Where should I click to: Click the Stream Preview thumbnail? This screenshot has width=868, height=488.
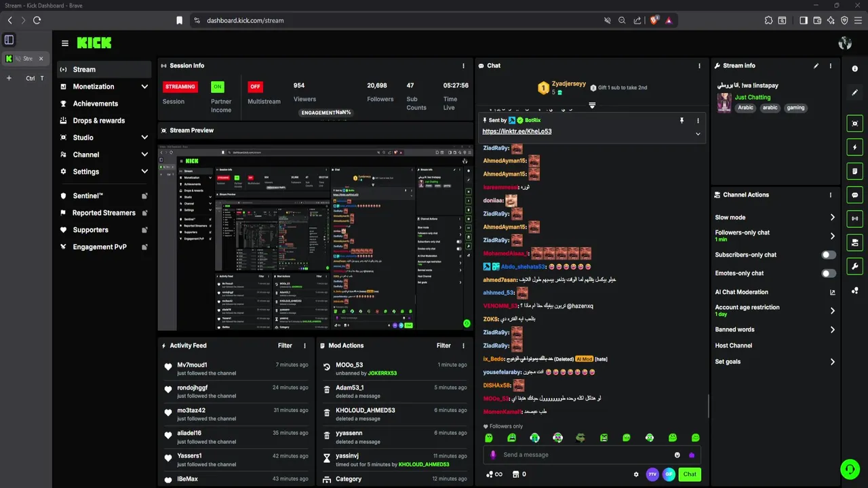coord(315,237)
